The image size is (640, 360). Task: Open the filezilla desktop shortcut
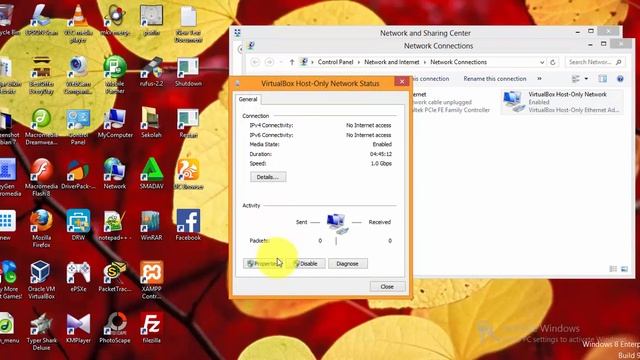(151, 329)
